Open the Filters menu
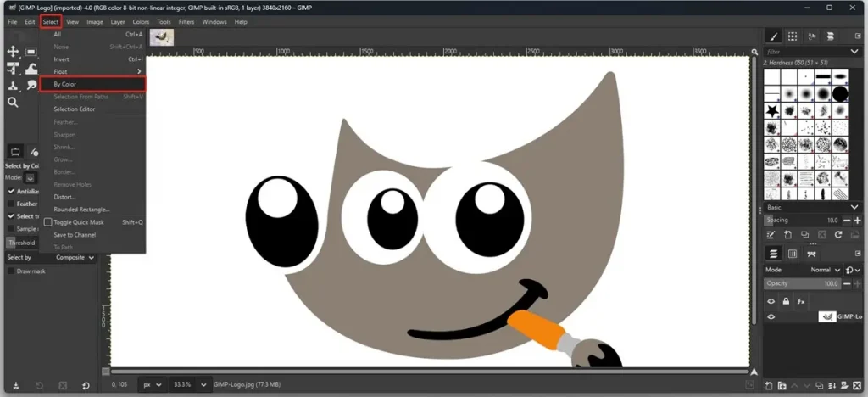 186,21
